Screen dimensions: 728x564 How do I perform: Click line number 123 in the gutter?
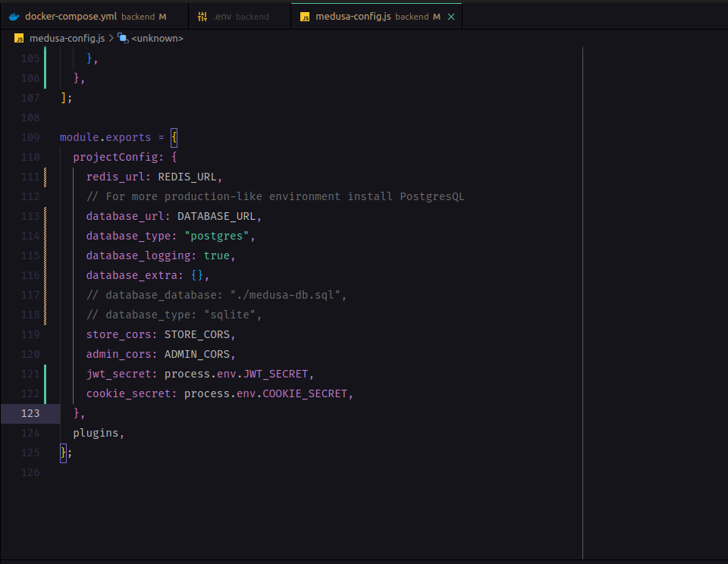coord(30,413)
